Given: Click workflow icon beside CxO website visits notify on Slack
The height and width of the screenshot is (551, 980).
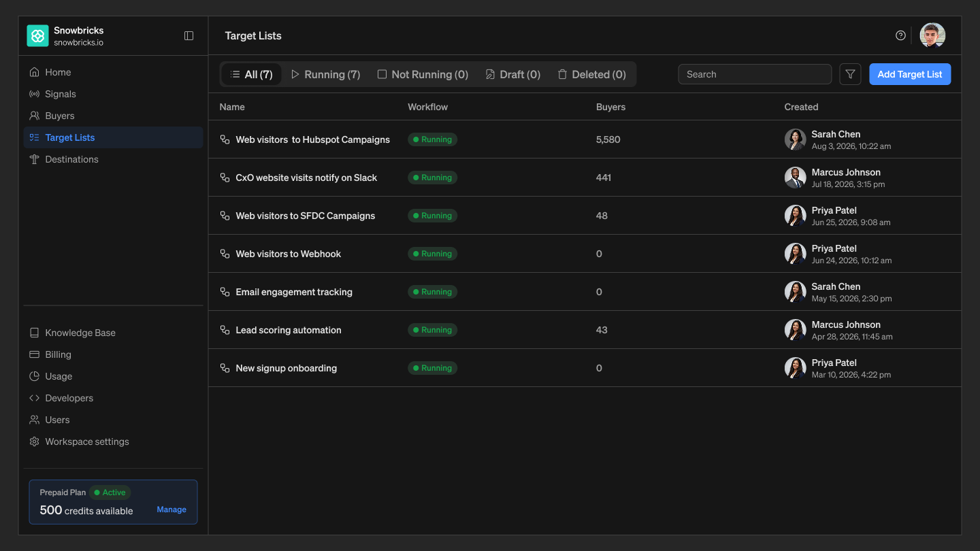Looking at the screenshot, I should (x=225, y=178).
